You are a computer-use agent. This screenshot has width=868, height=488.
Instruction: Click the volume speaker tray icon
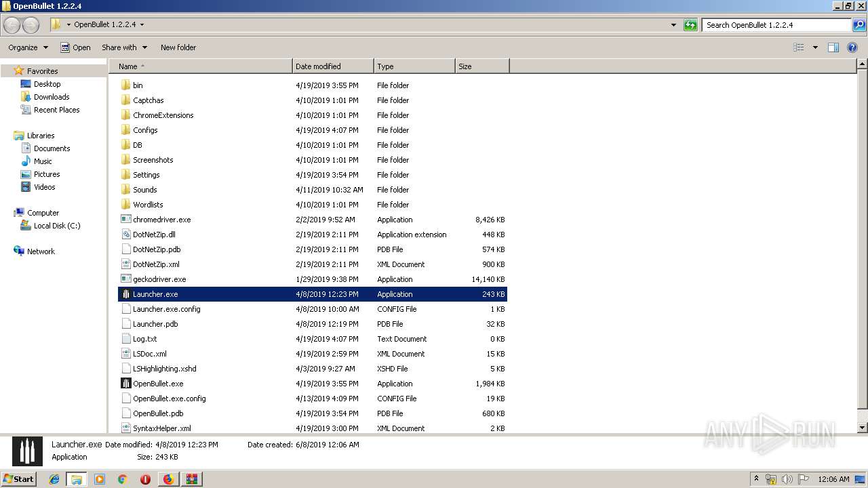[x=787, y=479]
